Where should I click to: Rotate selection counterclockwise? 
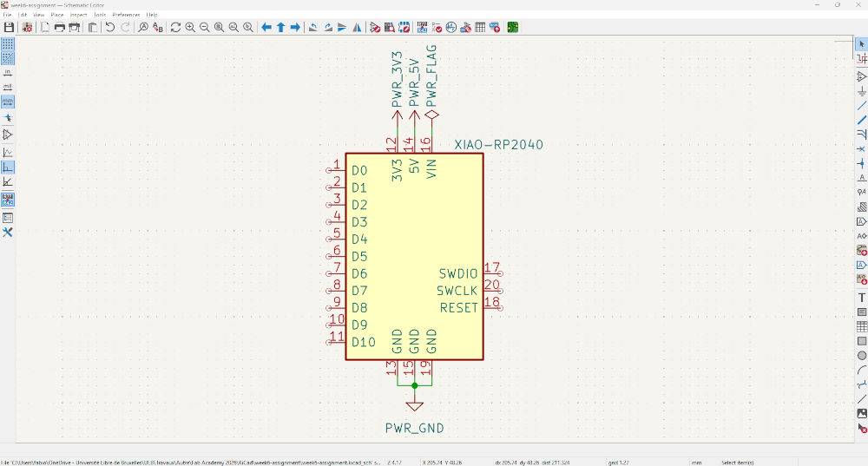point(313,27)
